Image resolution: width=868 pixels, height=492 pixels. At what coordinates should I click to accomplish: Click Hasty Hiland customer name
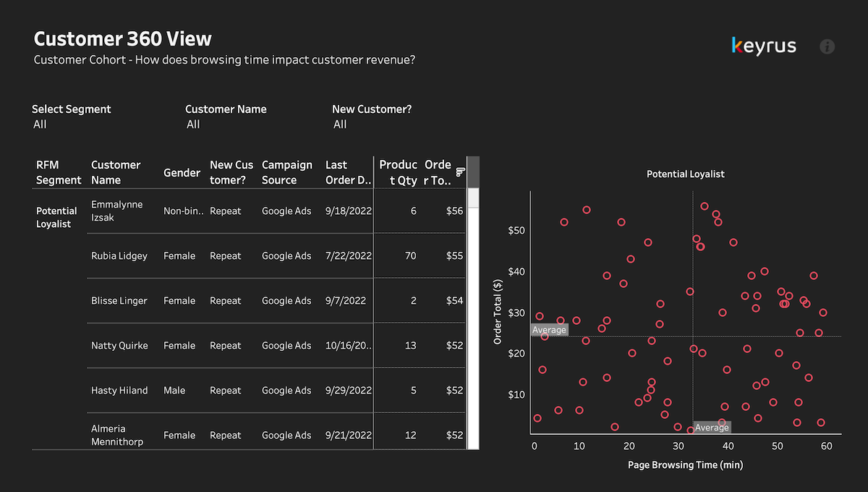(119, 390)
